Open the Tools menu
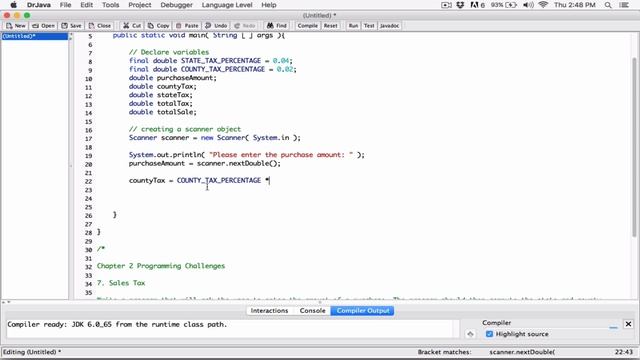This screenshot has width=640, height=360. click(x=110, y=5)
